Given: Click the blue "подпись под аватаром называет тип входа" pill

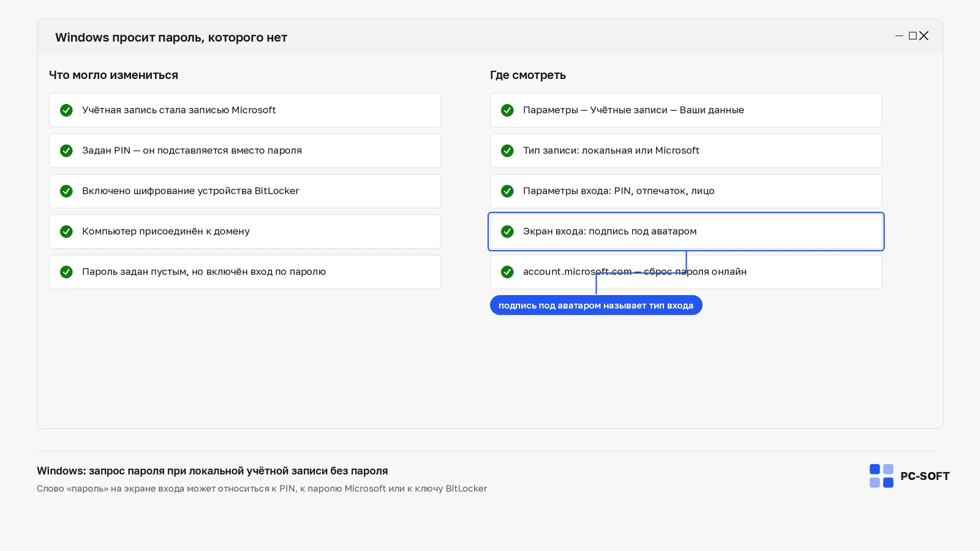Looking at the screenshot, I should point(596,305).
